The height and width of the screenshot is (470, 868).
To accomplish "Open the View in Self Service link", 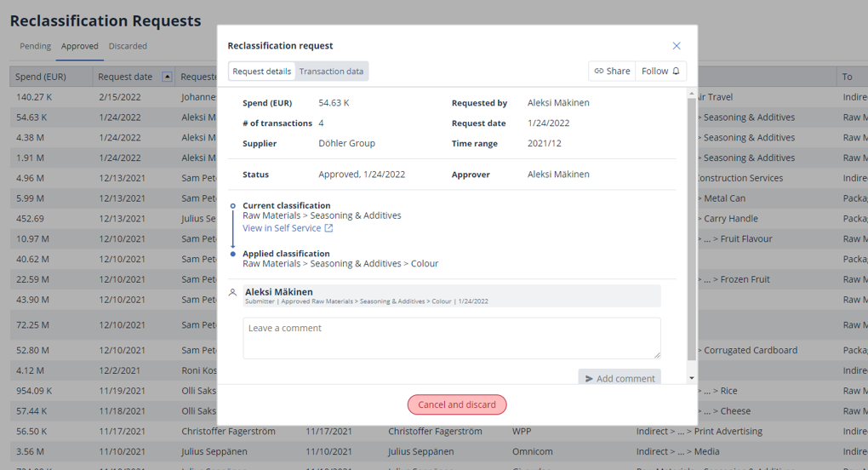I will (x=282, y=228).
